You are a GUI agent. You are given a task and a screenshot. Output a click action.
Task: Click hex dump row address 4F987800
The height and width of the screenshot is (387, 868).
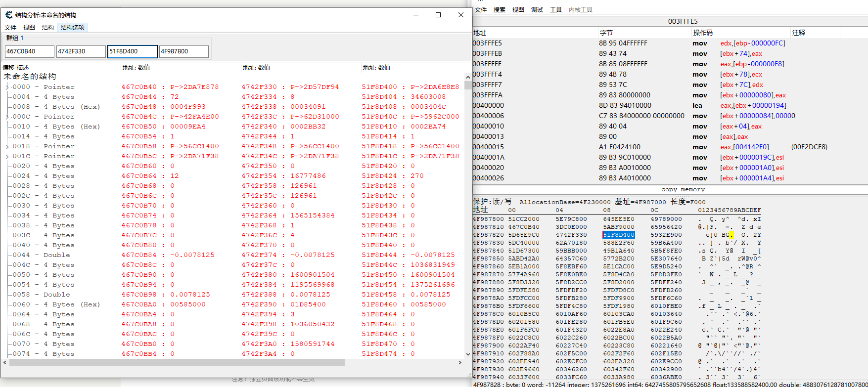click(x=489, y=219)
